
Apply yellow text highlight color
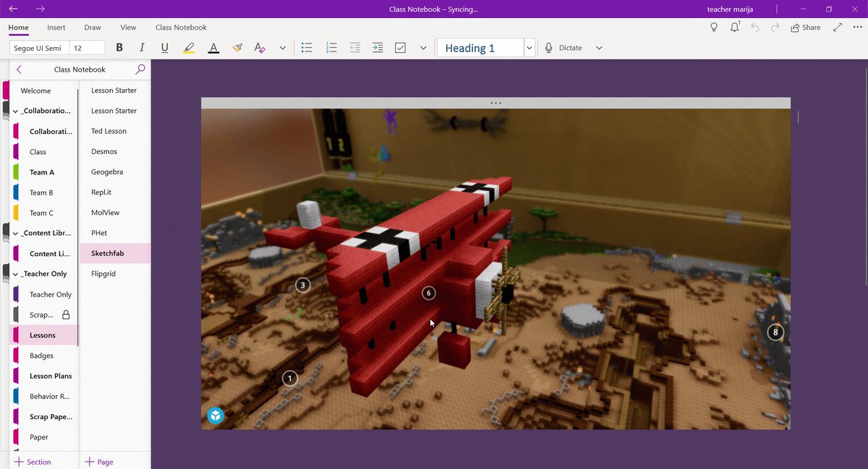pyautogui.click(x=189, y=48)
